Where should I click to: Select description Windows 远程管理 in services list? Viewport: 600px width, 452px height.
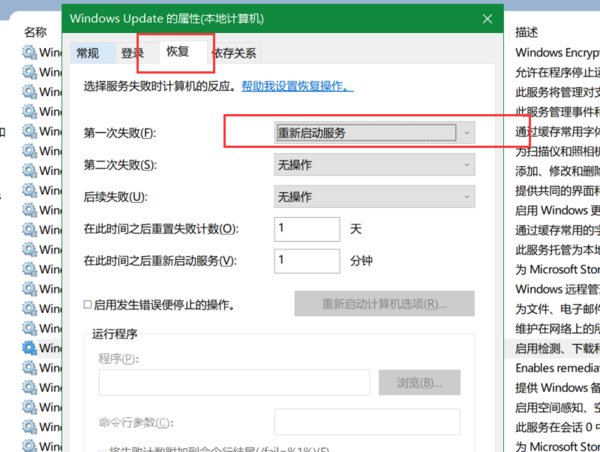558,289
